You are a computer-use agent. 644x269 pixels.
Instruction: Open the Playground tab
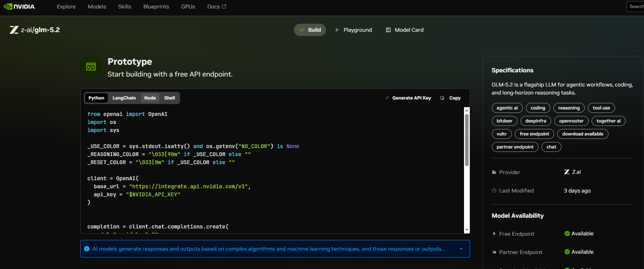coord(354,30)
